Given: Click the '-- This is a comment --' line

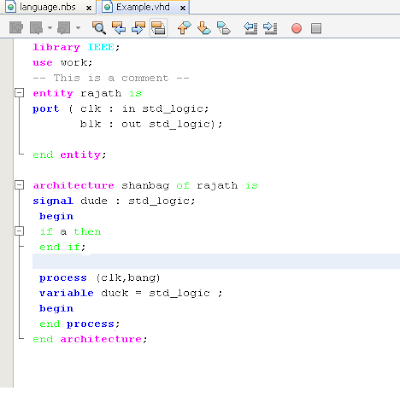Looking at the screenshot, I should click(x=111, y=78).
